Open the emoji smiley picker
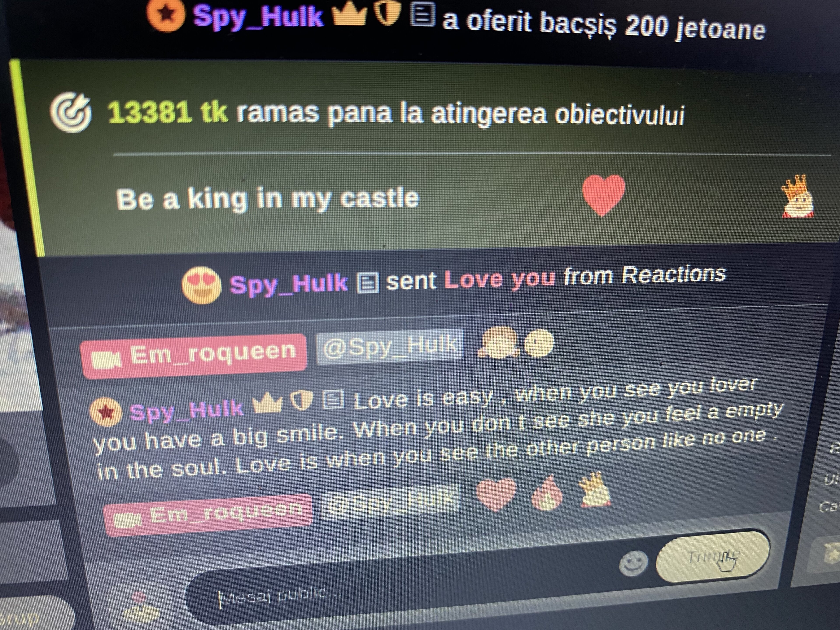 (633, 563)
